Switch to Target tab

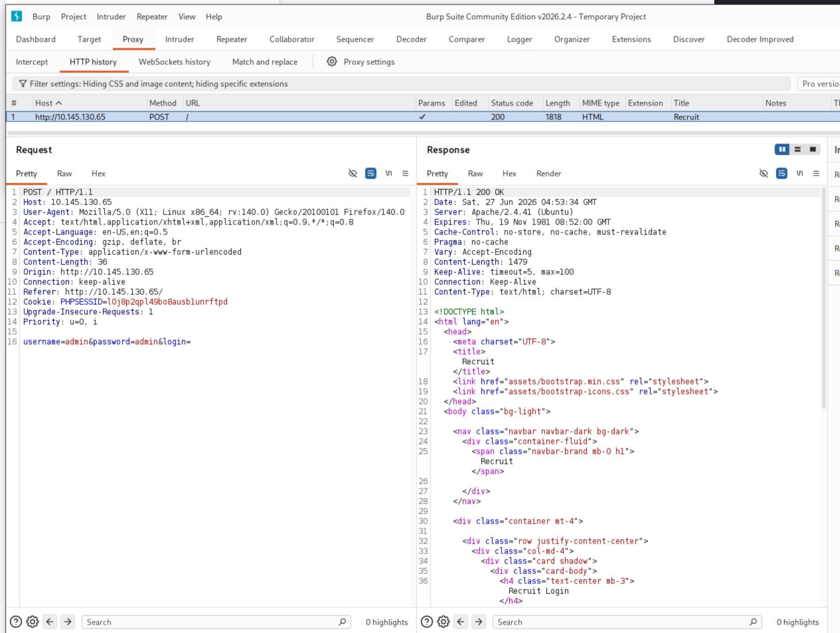click(x=89, y=39)
